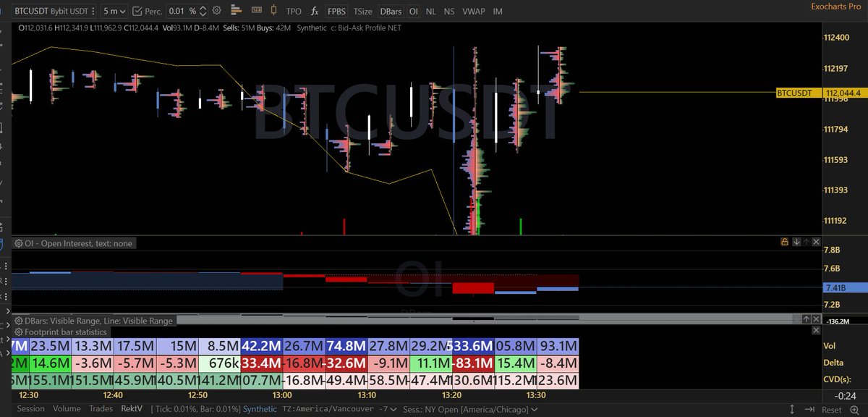Close the OI panel

point(816,242)
